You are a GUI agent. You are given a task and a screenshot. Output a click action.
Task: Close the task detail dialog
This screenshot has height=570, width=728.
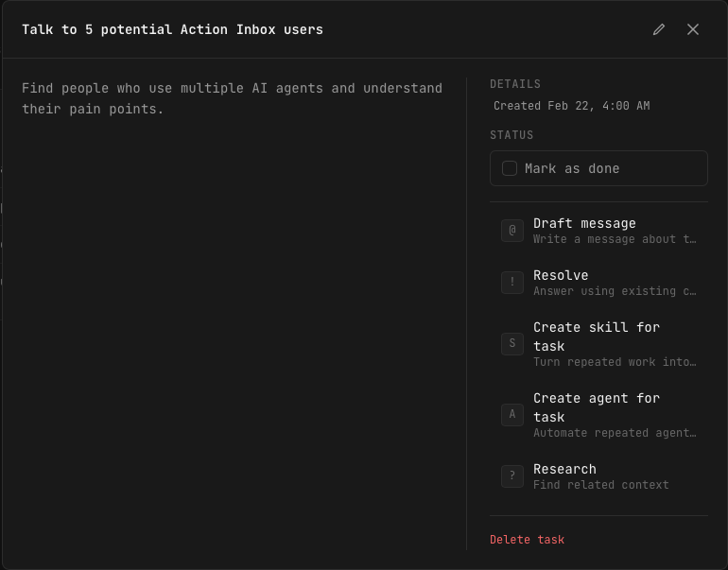click(x=693, y=29)
